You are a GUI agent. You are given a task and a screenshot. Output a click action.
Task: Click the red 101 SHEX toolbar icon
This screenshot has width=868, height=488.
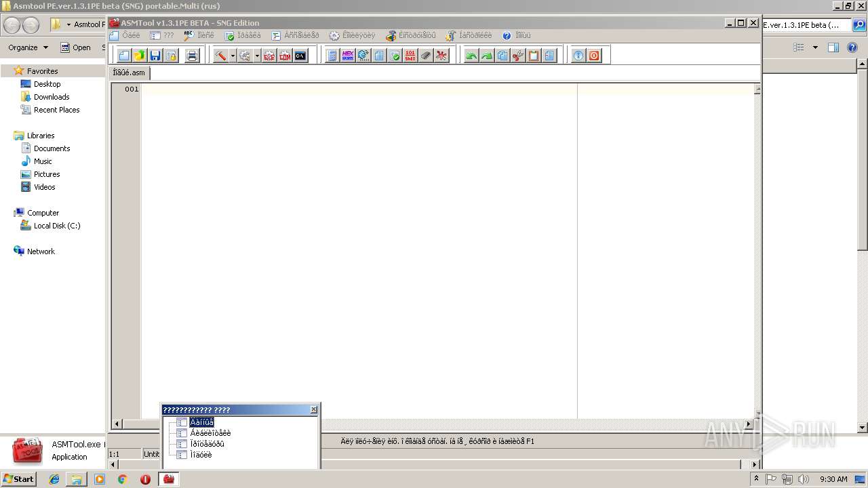tap(410, 56)
